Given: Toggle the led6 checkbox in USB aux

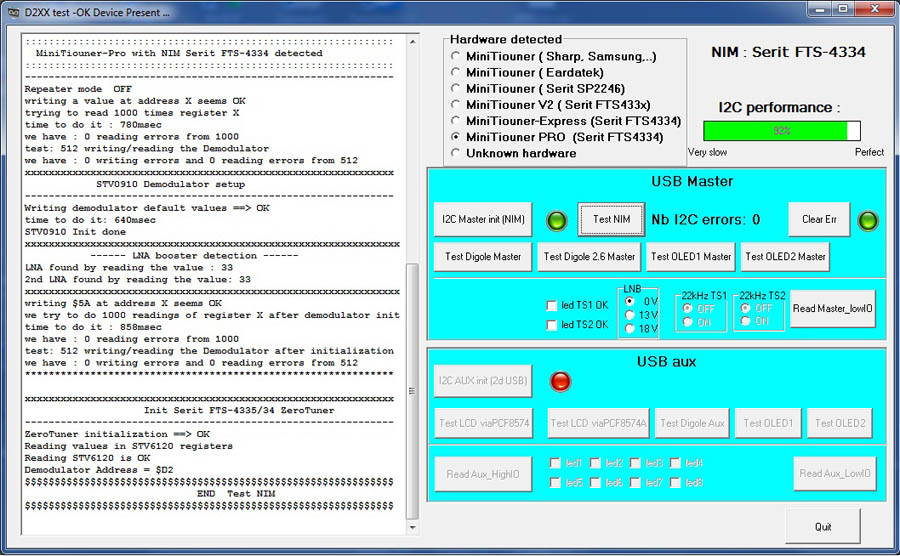Looking at the screenshot, I should [x=595, y=483].
